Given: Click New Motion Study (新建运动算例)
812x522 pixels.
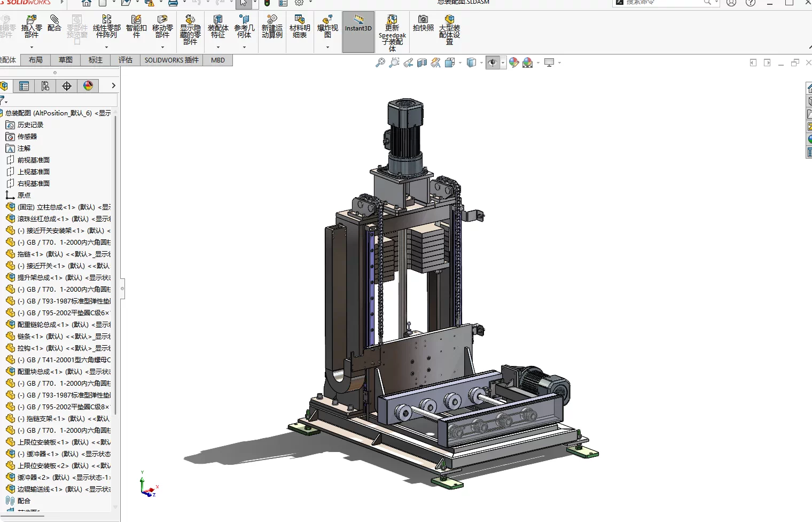Looking at the screenshot, I should [272, 27].
